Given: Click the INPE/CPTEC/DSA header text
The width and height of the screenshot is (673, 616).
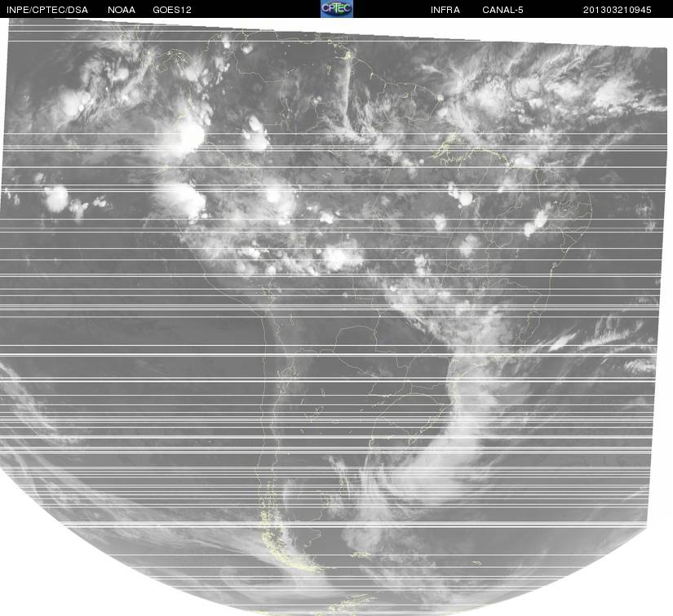Looking at the screenshot, I should pyautogui.click(x=47, y=10).
